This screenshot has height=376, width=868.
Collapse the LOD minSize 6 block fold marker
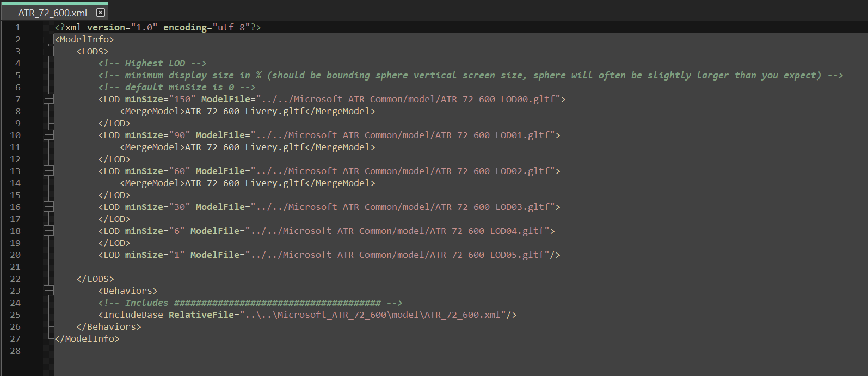pyautogui.click(x=48, y=231)
